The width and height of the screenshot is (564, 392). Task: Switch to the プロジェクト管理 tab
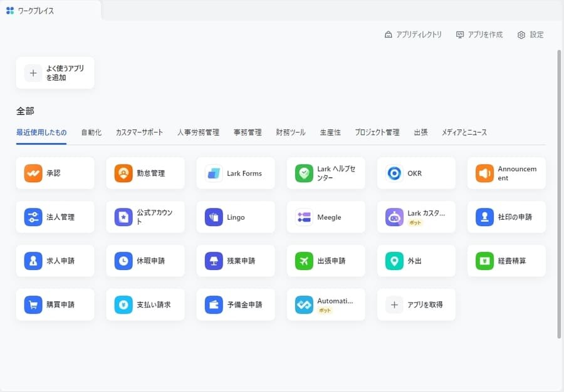coord(377,133)
